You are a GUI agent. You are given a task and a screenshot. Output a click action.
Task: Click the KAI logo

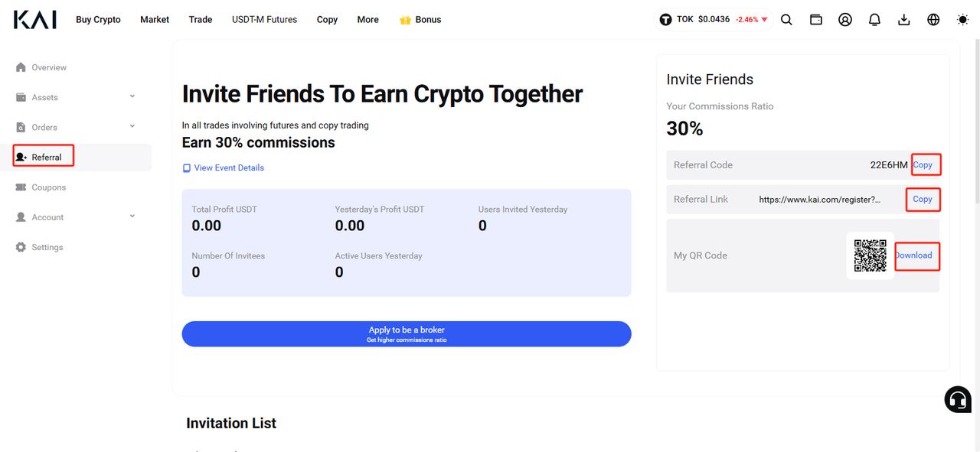point(35,20)
